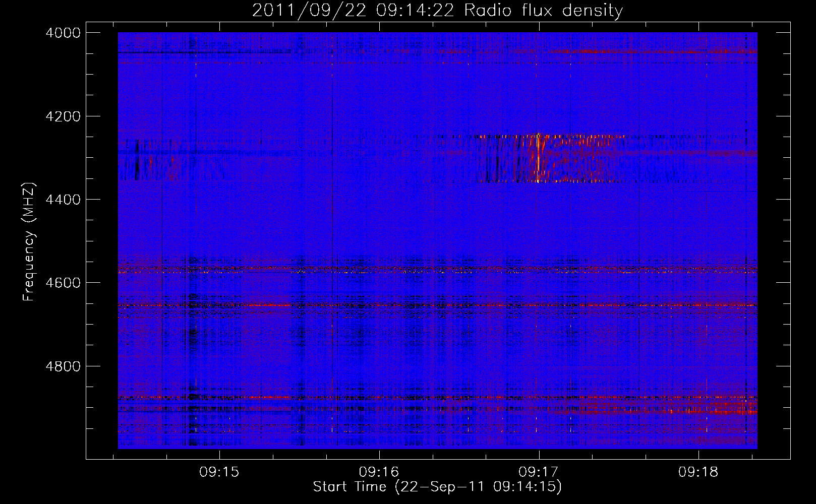Click the 4000 frequency tick label

[63, 33]
